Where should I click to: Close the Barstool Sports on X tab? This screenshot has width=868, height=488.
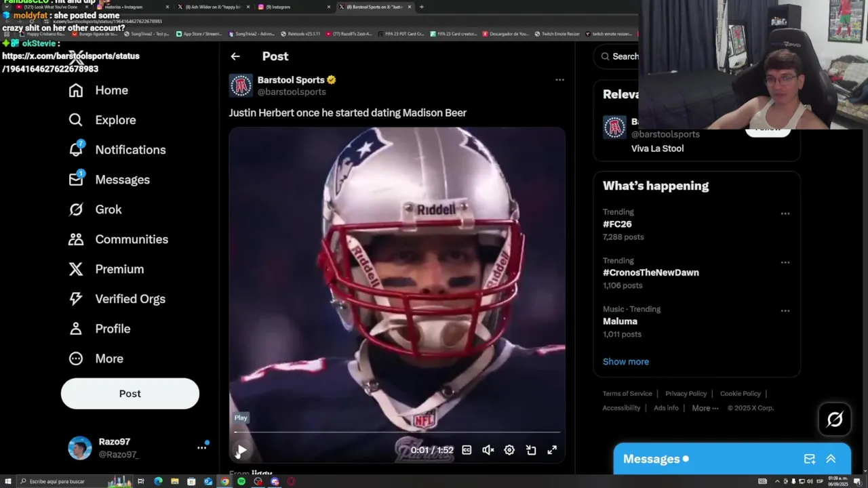coord(409,7)
